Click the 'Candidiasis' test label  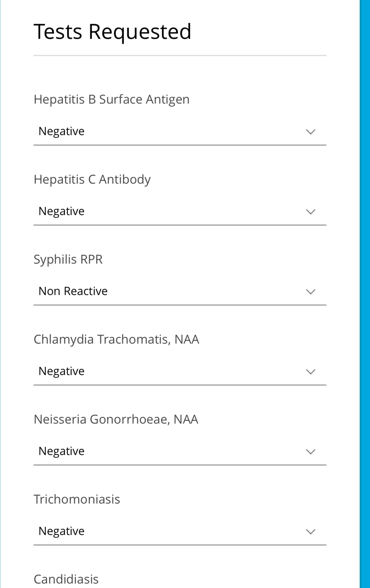[x=66, y=579]
